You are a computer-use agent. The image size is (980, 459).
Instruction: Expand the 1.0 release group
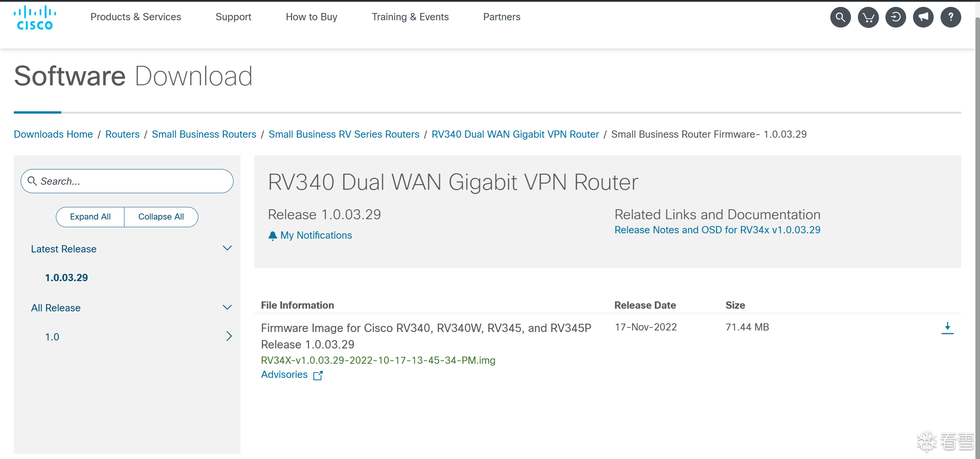229,336
